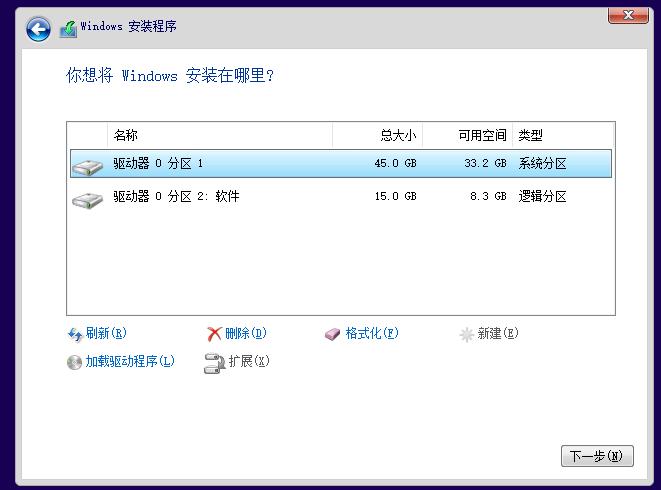661x490 pixels.
Task: Click the pink eraser 格式化 icon
Action: (332, 334)
